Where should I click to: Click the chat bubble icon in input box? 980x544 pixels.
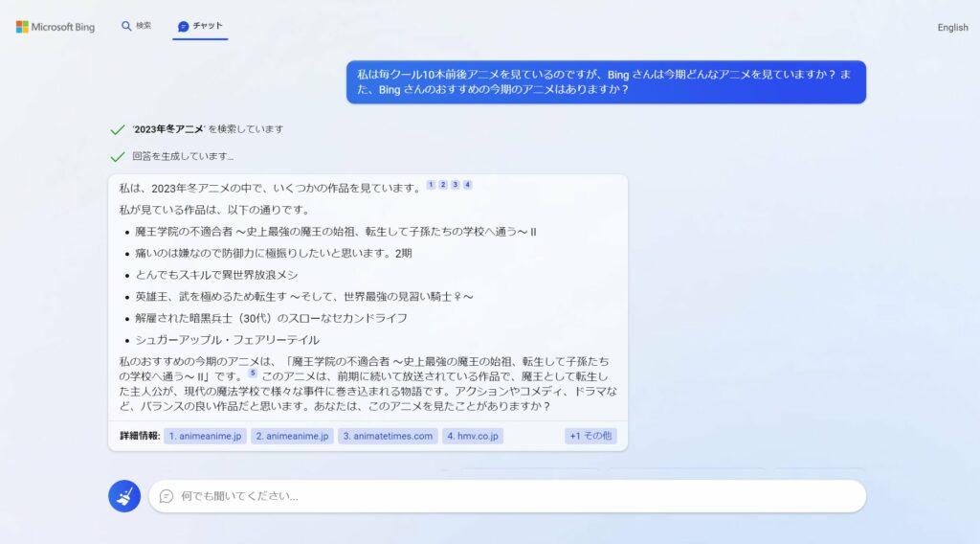pos(167,496)
